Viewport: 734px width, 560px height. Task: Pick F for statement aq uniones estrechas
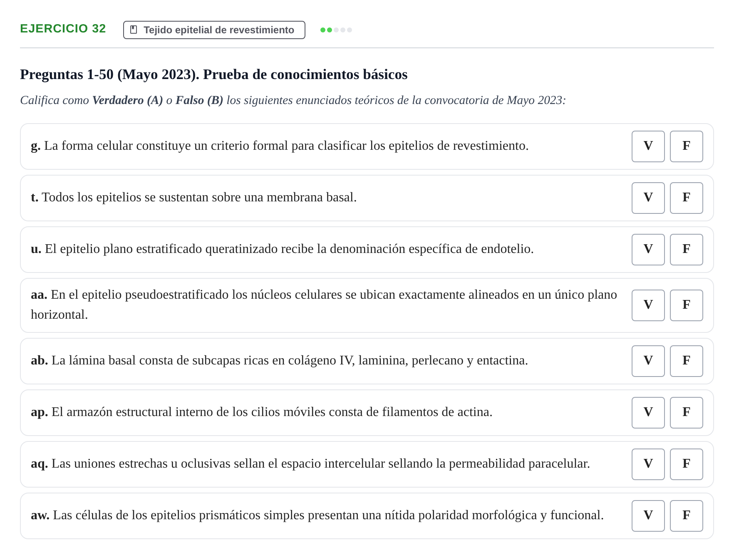[686, 464]
